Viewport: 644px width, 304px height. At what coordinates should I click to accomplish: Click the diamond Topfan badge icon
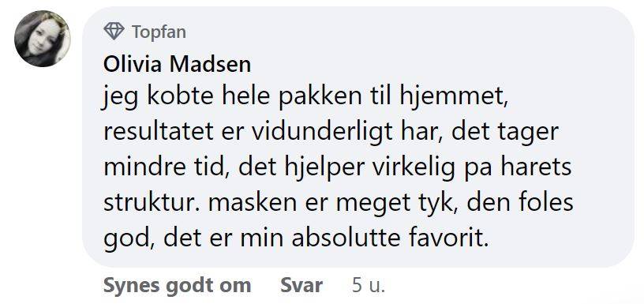(x=114, y=32)
